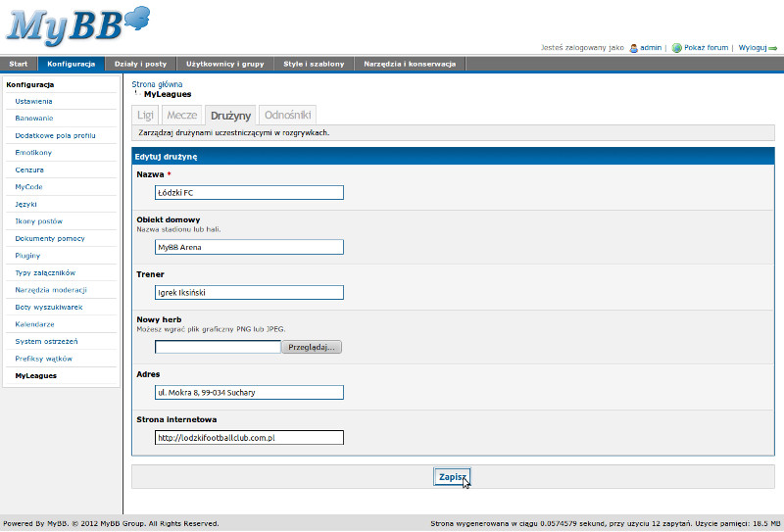Image resolution: width=784 pixels, height=532 pixels.
Task: Follow the Strona główna breadcrumb link
Action: point(157,84)
